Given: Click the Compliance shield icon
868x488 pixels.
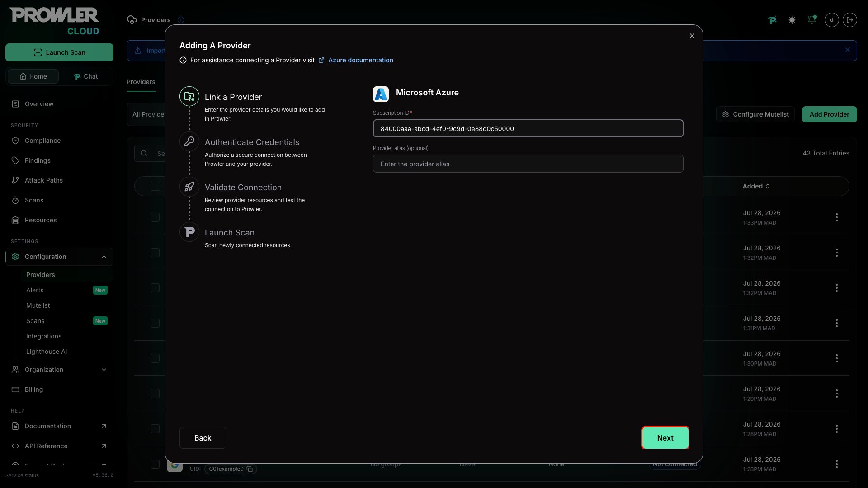Looking at the screenshot, I should click(15, 141).
